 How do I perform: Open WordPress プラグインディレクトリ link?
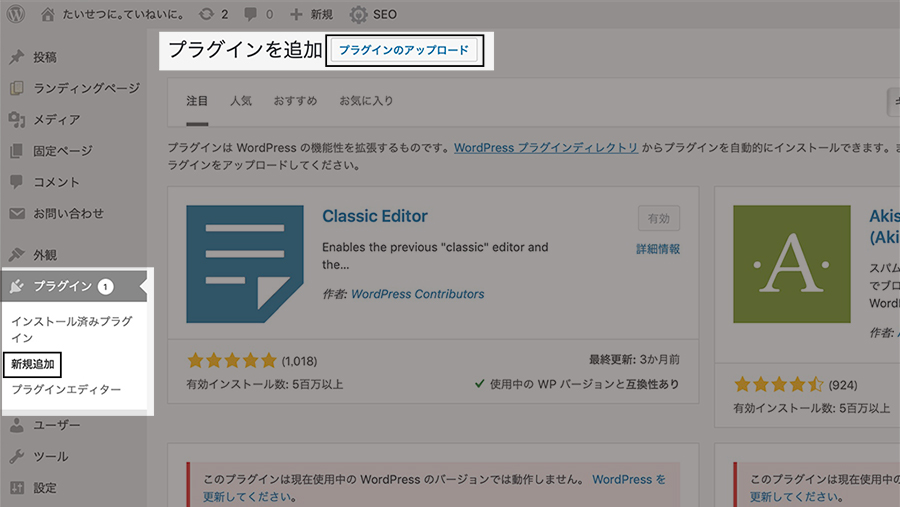[x=546, y=148]
